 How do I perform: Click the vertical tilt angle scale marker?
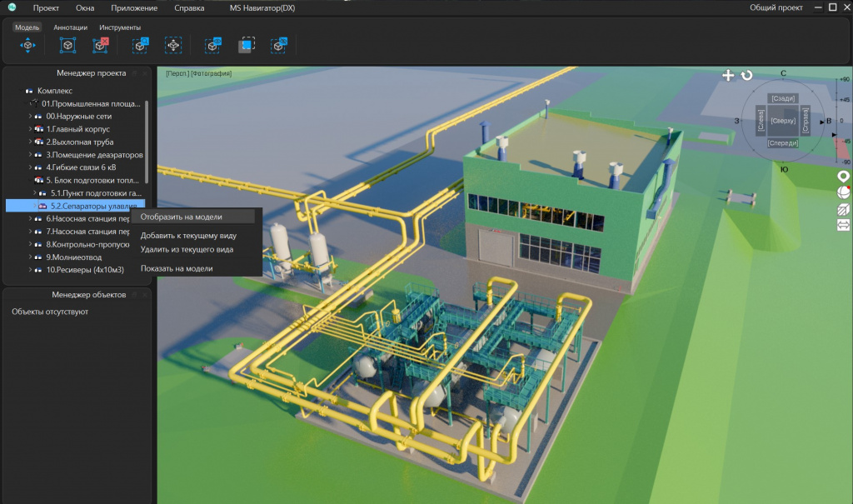tap(834, 134)
